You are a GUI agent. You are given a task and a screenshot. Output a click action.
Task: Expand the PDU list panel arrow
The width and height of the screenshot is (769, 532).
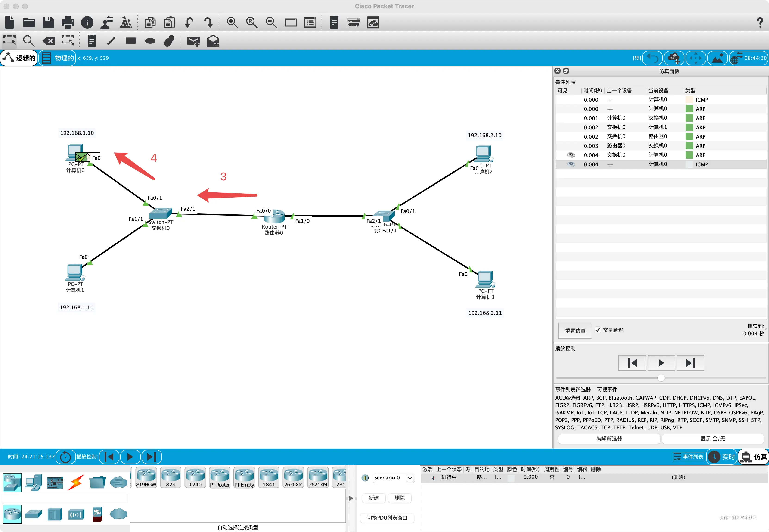click(351, 498)
